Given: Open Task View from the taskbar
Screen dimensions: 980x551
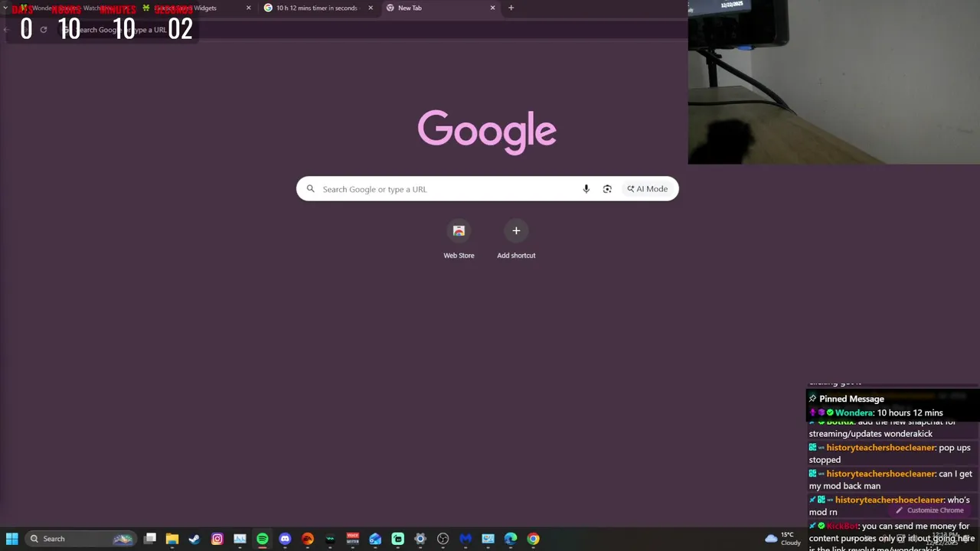Looking at the screenshot, I should coord(150,539).
